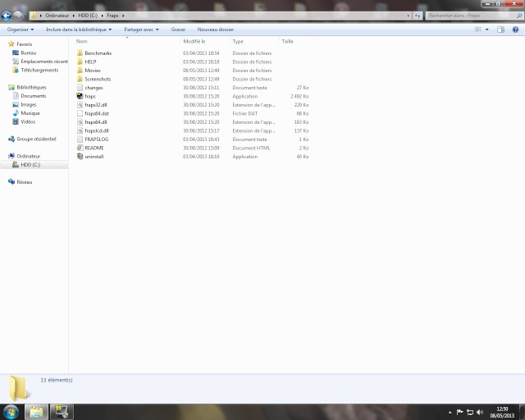Change view with the view icon
Screen dimensions: 525x420
(478, 30)
